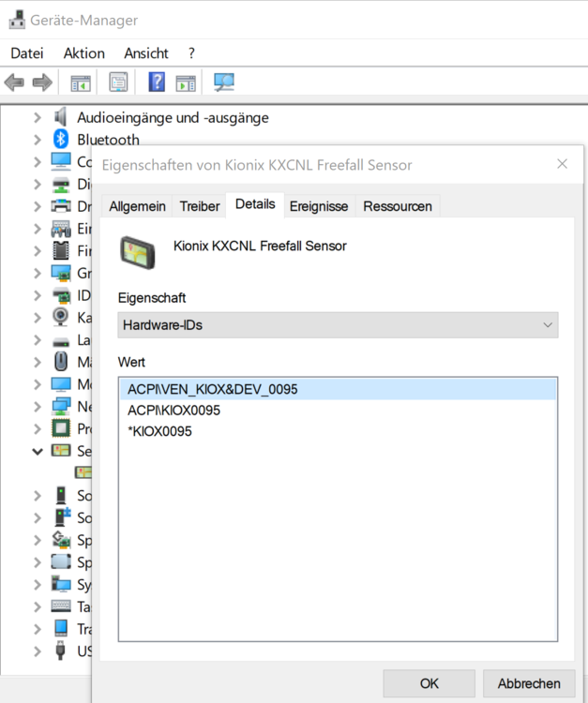588x703 pixels.
Task: Click the Back arrow in the toolbar
Action: click(x=14, y=82)
